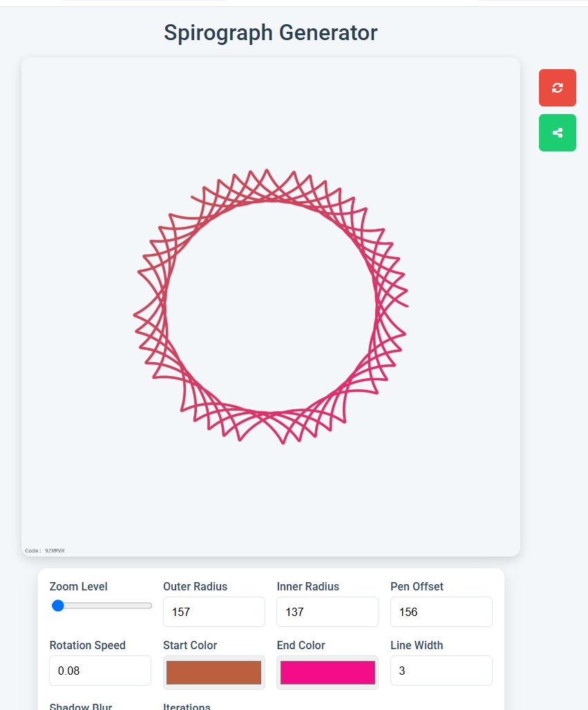Image resolution: width=588 pixels, height=710 pixels.
Task: Click the green share icon
Action: tap(557, 132)
